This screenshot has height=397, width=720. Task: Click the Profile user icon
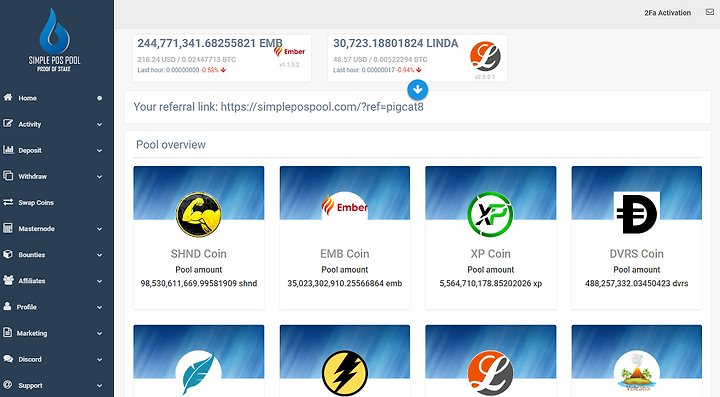click(7, 306)
